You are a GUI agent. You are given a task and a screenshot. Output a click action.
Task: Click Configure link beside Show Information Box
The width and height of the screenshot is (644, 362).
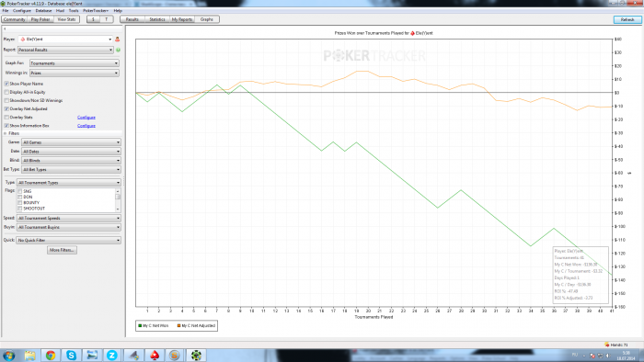(86, 126)
